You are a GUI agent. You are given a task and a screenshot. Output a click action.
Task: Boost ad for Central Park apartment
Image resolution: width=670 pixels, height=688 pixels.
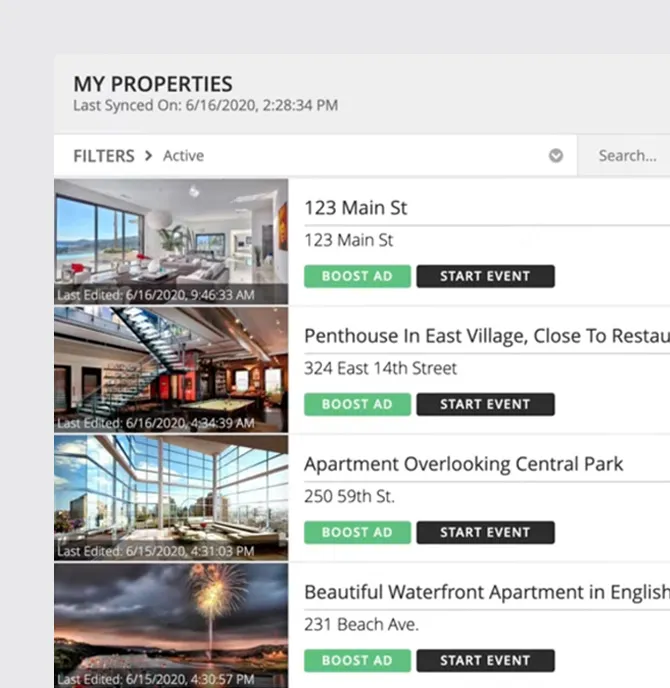tap(357, 532)
